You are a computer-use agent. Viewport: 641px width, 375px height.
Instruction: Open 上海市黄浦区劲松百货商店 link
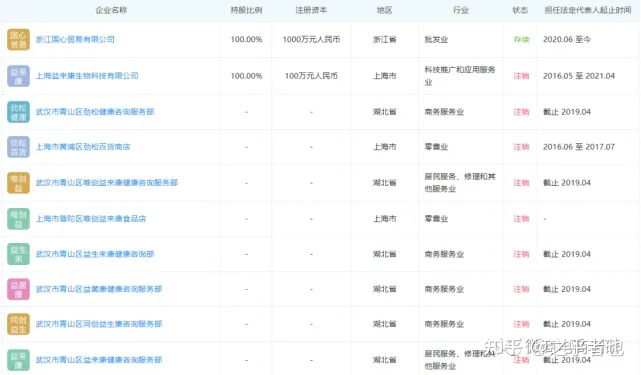83,147
